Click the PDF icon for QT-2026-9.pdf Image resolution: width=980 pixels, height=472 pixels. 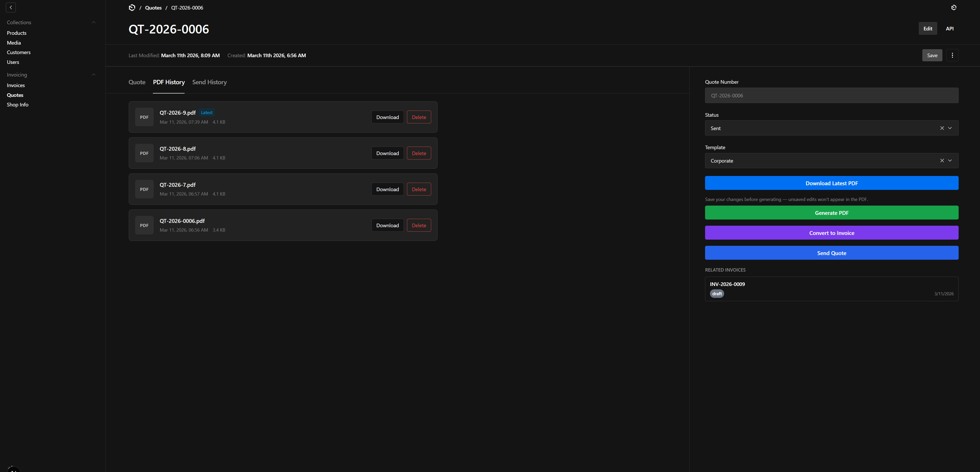coord(144,117)
